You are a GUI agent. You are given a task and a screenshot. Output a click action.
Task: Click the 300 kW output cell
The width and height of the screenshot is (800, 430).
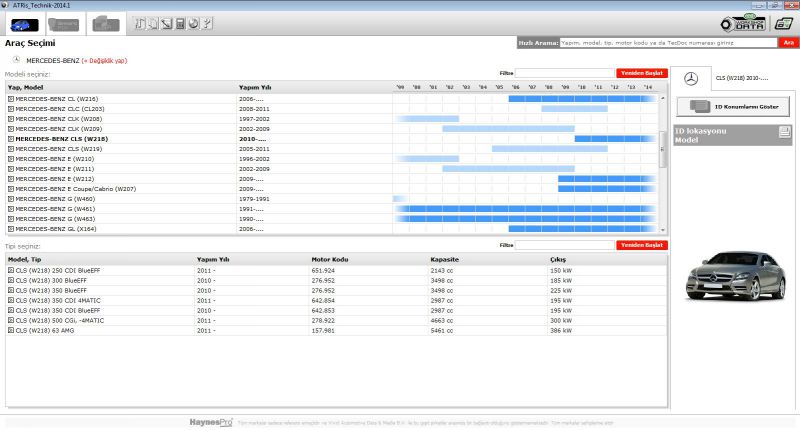point(561,321)
